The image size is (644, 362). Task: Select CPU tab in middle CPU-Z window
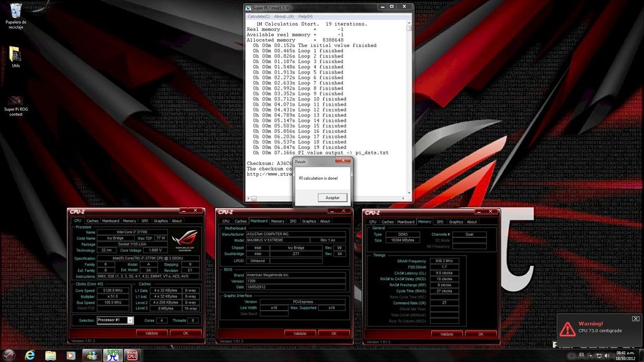pos(226,221)
